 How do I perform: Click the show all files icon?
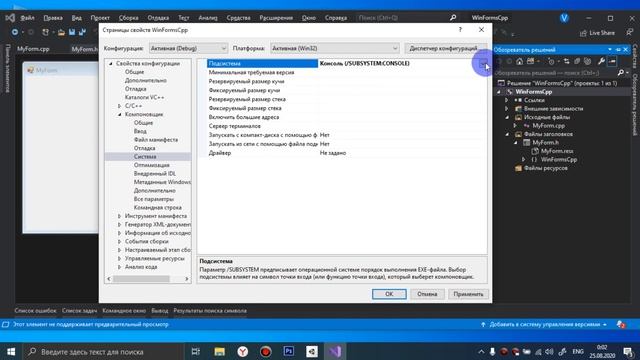point(577,61)
